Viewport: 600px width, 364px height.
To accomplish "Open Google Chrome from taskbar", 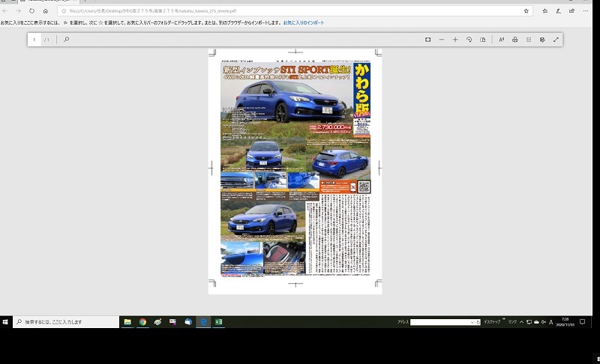I will (x=142, y=322).
